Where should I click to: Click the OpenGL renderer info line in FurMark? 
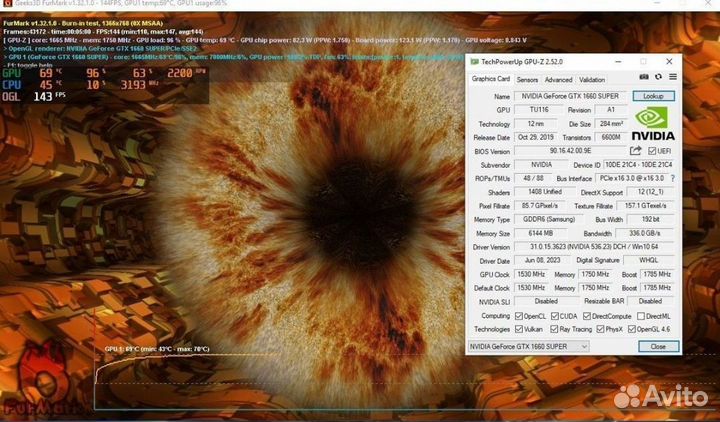pyautogui.click(x=100, y=48)
